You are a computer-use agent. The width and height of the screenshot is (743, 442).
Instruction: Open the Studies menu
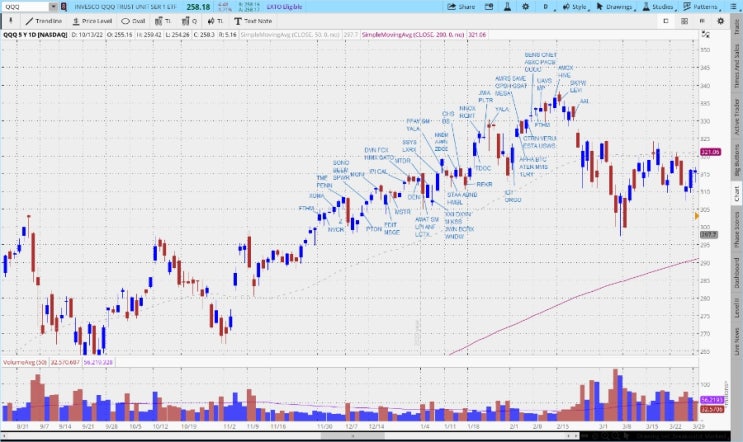pyautogui.click(x=659, y=7)
